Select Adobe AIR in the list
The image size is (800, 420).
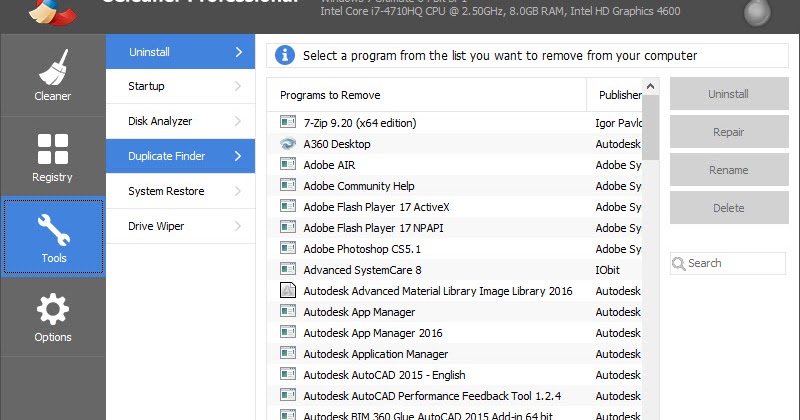tap(454, 165)
